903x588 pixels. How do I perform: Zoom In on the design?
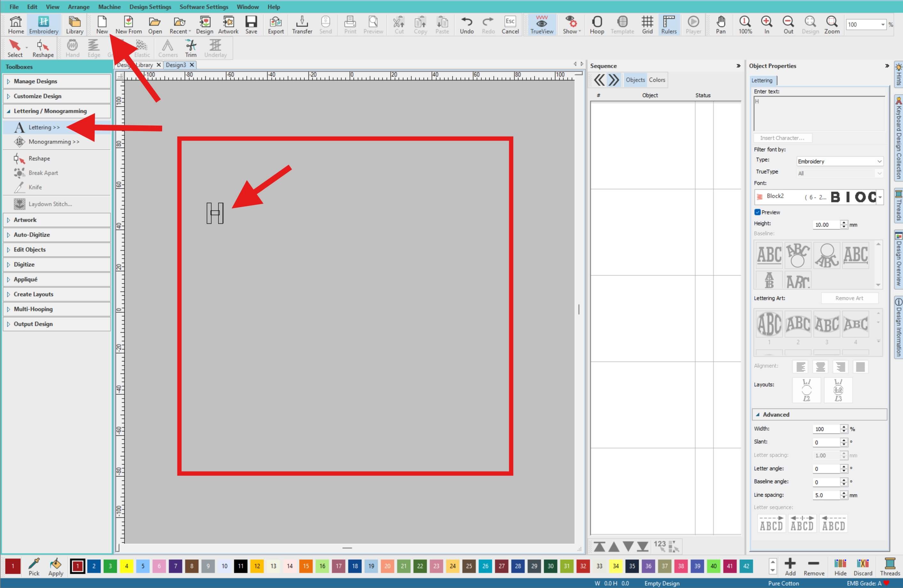click(x=767, y=25)
